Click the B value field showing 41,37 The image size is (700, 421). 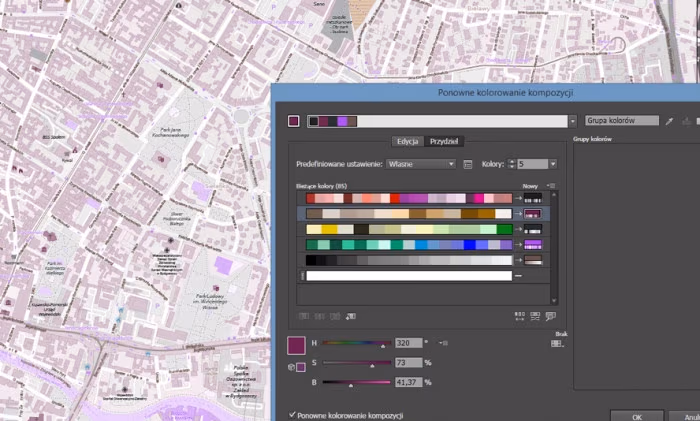(408, 382)
